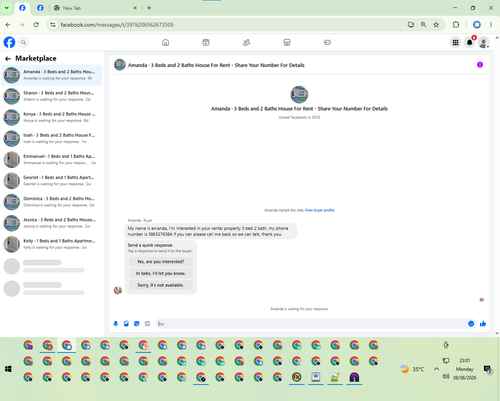Image resolution: width=500 pixels, height=401 pixels.
Task: Open Emmanuel's conversation in the list
Action: tap(52, 159)
